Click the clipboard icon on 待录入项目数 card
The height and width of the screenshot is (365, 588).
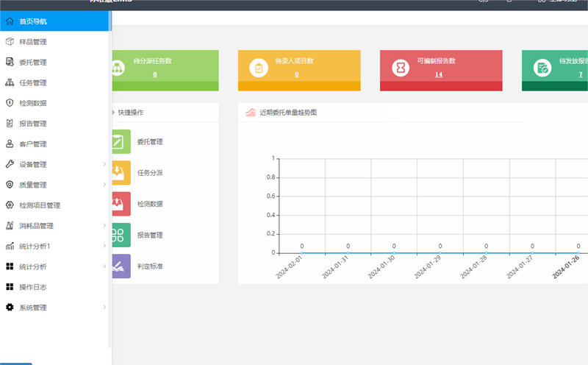(x=259, y=68)
